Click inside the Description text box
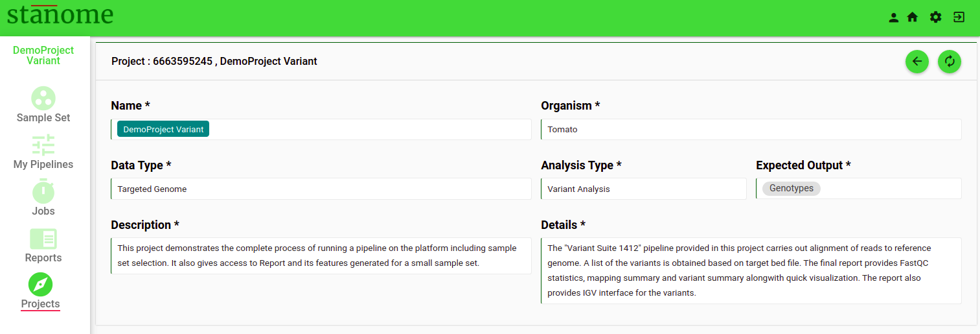 (x=321, y=256)
